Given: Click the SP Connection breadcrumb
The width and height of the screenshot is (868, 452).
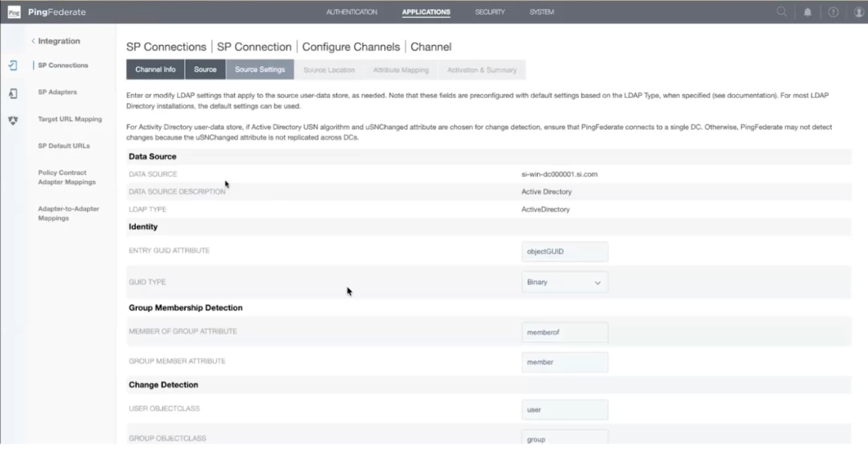Looking at the screenshot, I should click(254, 47).
